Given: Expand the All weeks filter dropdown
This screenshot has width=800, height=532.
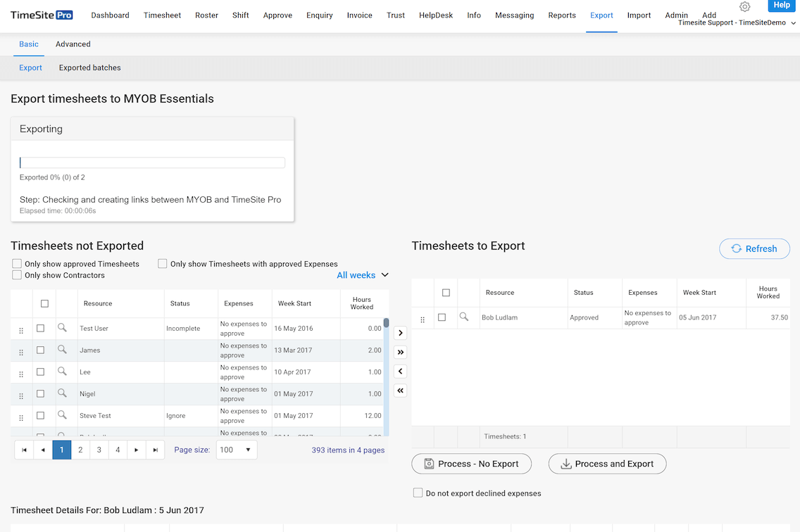Looking at the screenshot, I should [x=362, y=275].
